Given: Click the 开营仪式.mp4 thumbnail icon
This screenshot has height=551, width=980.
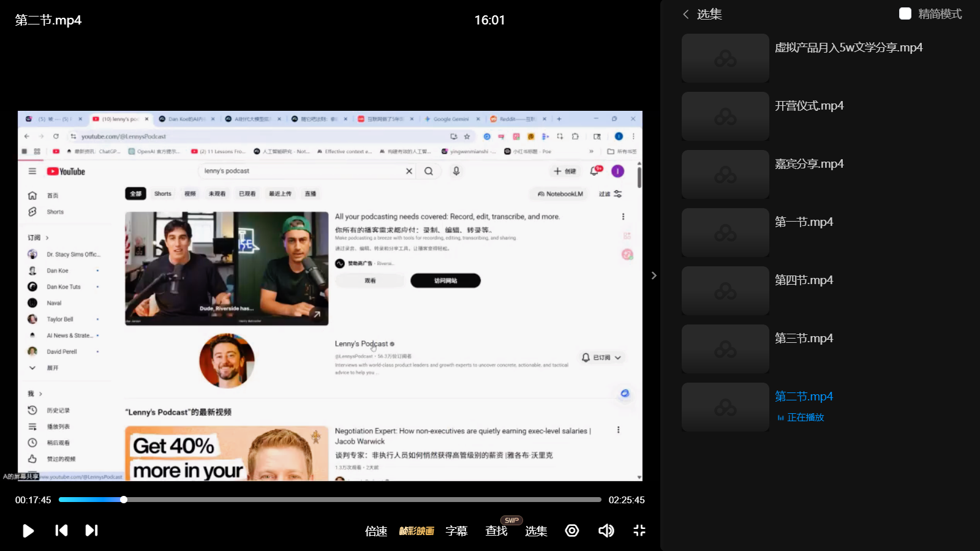Looking at the screenshot, I should click(725, 116).
